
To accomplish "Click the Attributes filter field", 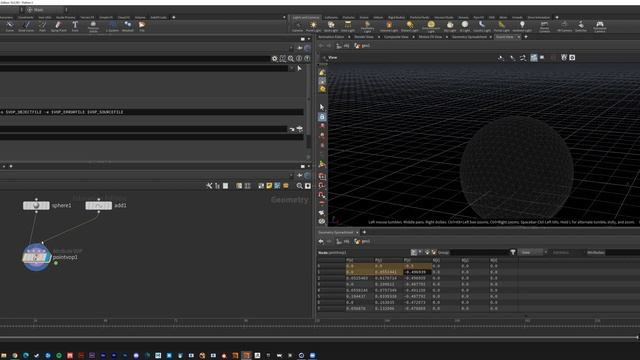I will [x=623, y=253].
